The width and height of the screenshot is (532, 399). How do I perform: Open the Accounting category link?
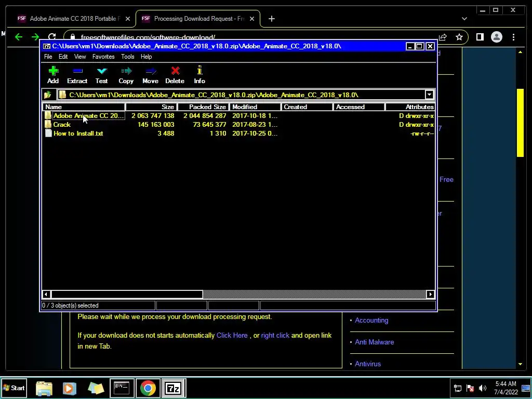coord(371,320)
